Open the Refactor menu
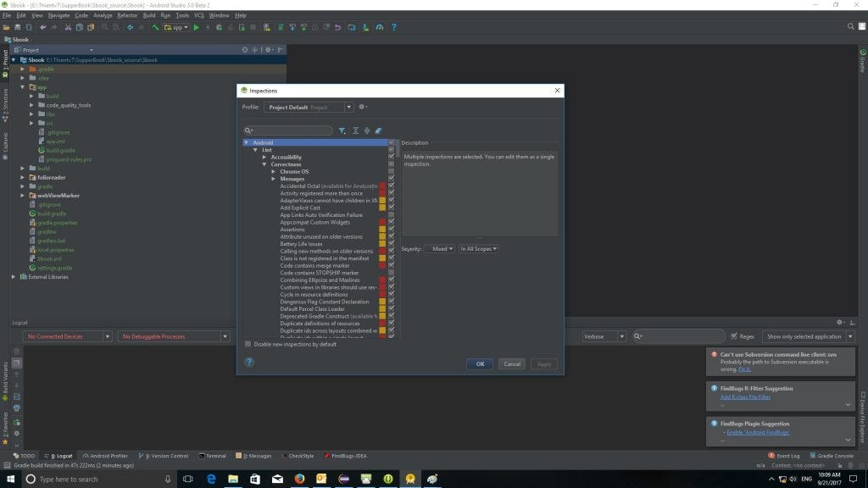This screenshot has width=868, height=488. point(127,15)
